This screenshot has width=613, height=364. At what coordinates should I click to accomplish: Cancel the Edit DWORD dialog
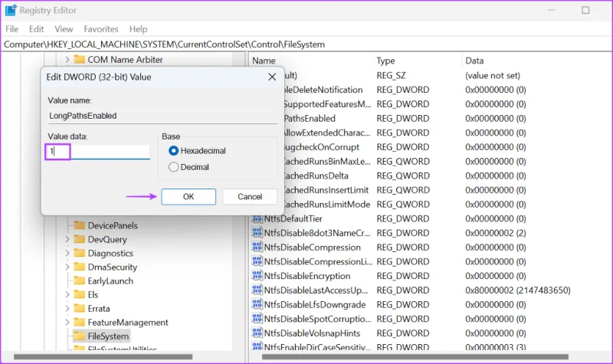[250, 197]
